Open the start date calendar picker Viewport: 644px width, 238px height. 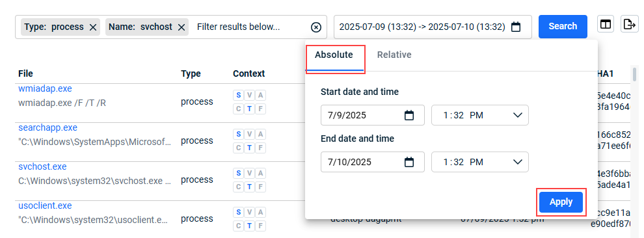tap(409, 115)
